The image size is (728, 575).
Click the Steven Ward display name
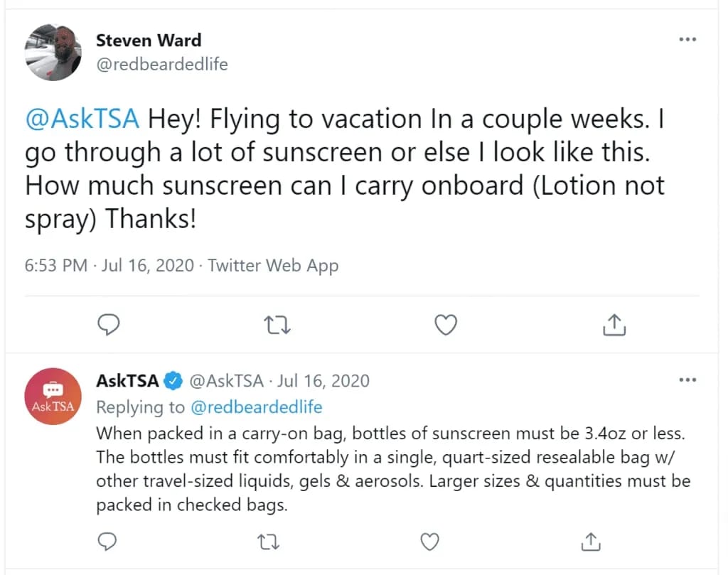[149, 40]
